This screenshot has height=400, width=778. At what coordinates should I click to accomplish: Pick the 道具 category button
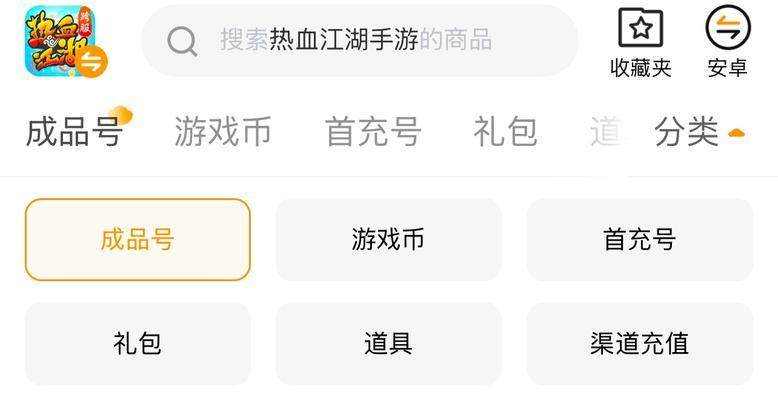(x=389, y=343)
